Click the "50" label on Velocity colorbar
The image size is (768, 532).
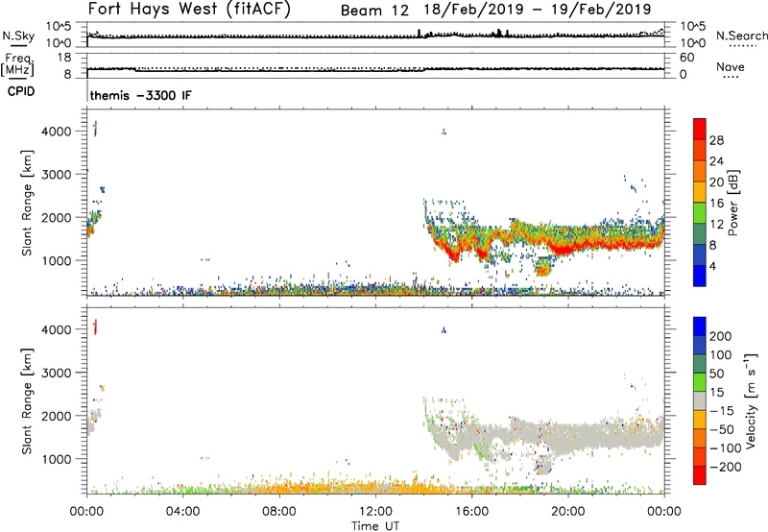716,374
